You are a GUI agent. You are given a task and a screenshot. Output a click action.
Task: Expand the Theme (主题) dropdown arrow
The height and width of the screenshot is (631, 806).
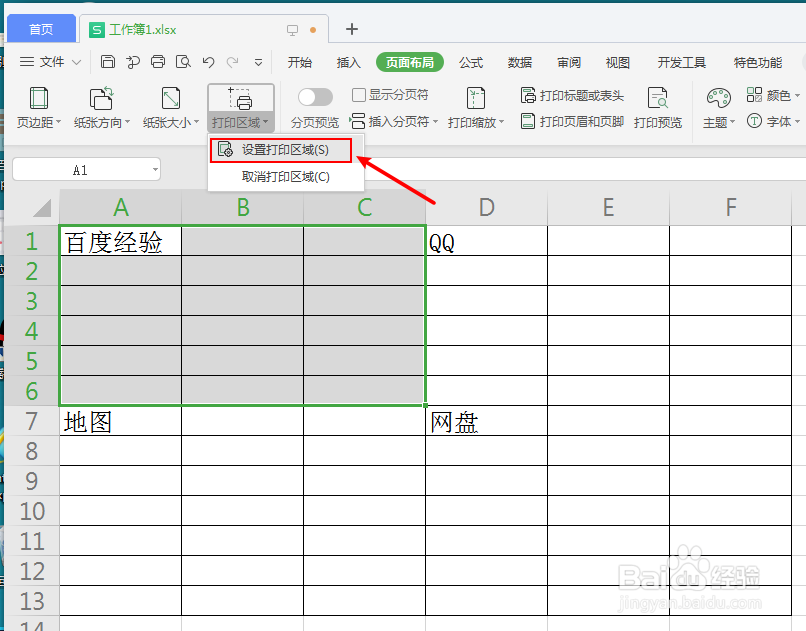coord(732,122)
